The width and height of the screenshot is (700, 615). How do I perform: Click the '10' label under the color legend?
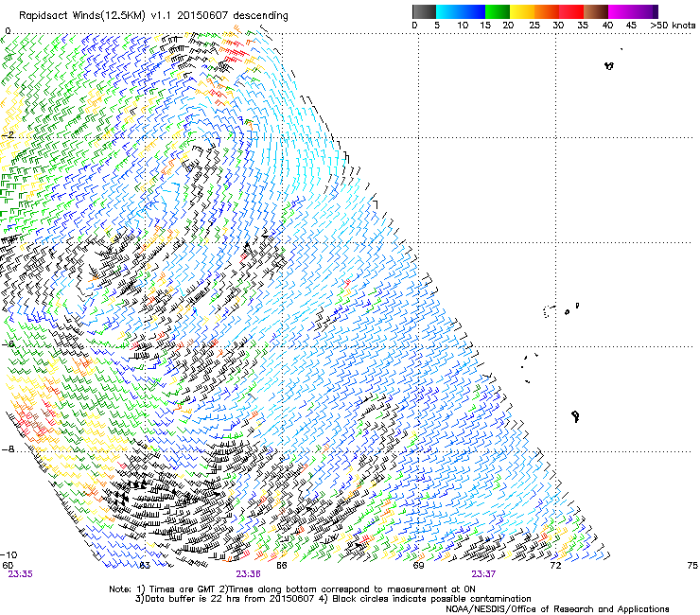pyautogui.click(x=463, y=26)
